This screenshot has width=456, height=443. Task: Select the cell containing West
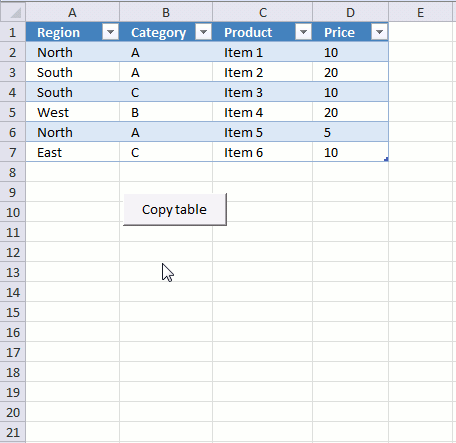(73, 112)
